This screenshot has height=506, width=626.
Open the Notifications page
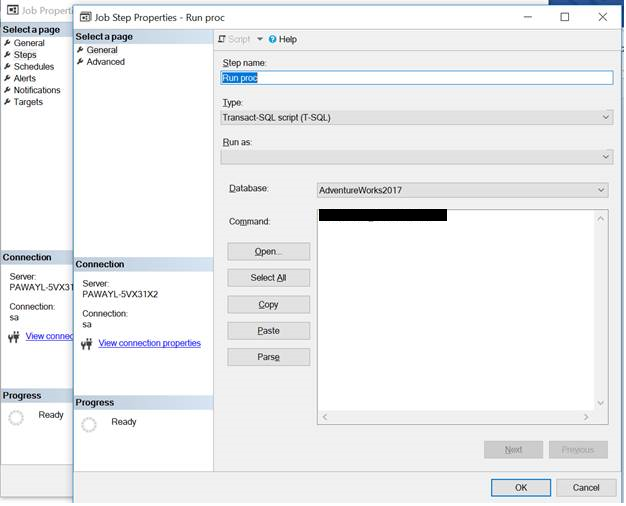point(36,90)
